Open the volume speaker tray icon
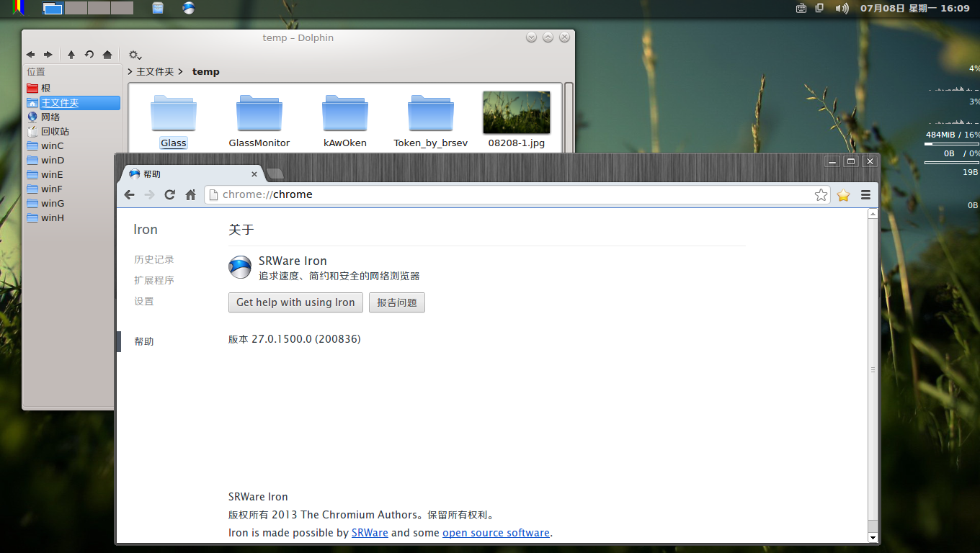The width and height of the screenshot is (980, 553). [x=842, y=8]
